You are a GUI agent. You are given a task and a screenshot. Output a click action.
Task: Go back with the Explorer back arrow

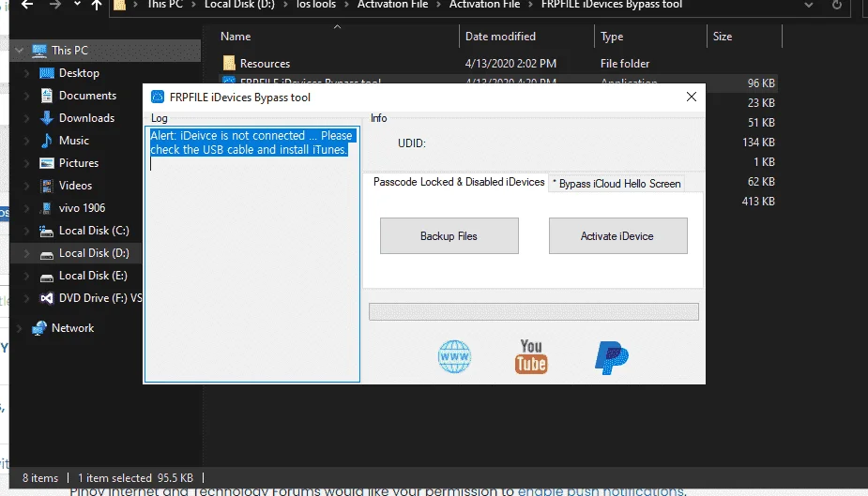click(27, 5)
